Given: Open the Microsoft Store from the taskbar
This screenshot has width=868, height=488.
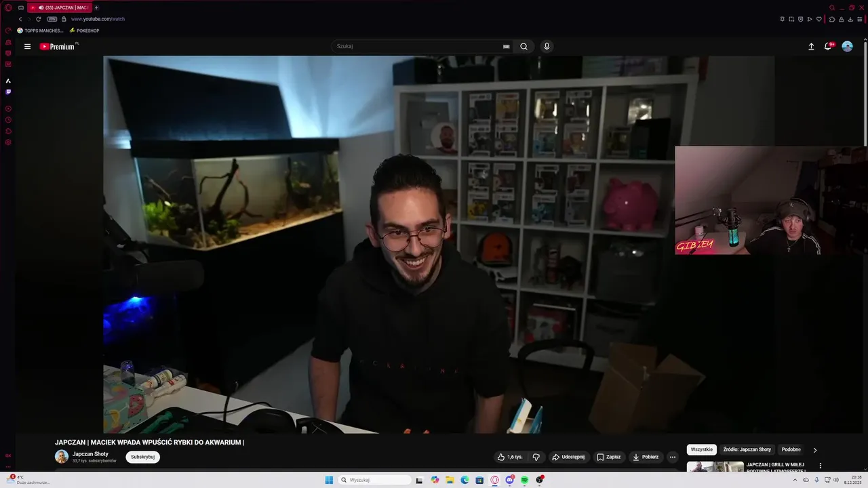Looking at the screenshot, I should click(x=479, y=480).
